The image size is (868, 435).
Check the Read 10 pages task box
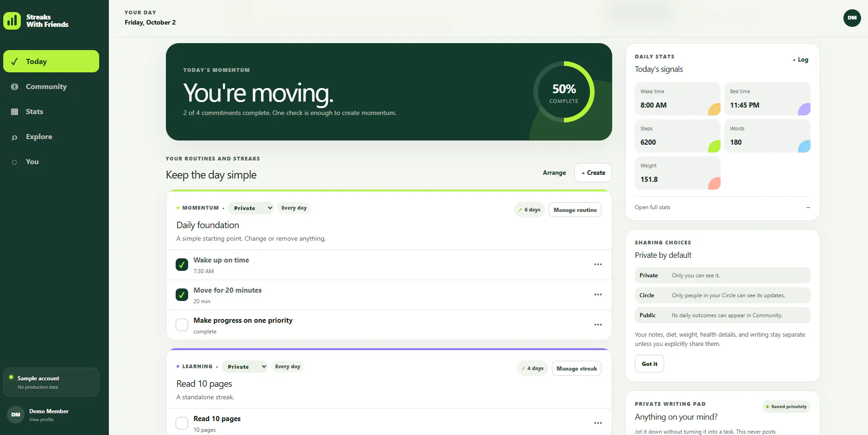point(182,423)
